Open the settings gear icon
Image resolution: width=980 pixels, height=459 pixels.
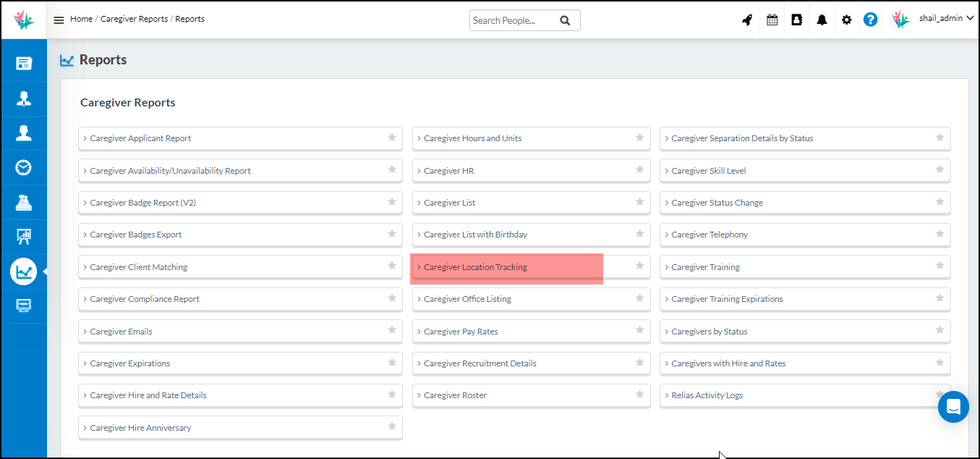tap(846, 20)
